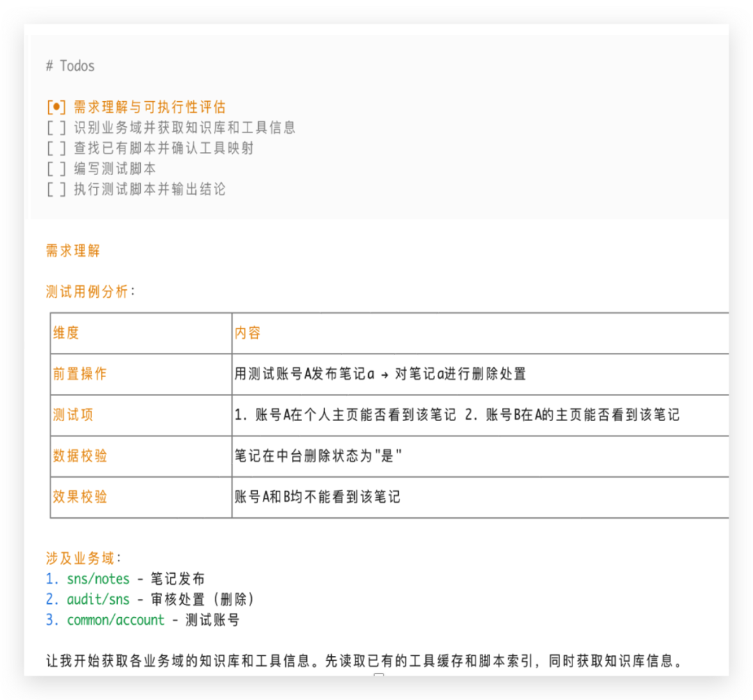Click the 审核处置（删除）description text
The width and height of the screenshot is (753, 700).
pos(203,600)
